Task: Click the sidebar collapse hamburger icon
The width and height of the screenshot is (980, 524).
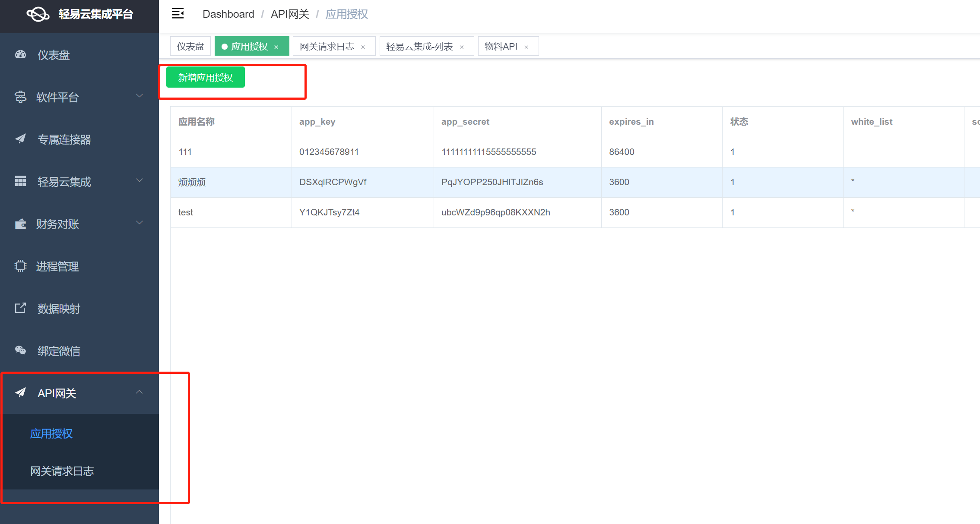Action: [x=178, y=14]
